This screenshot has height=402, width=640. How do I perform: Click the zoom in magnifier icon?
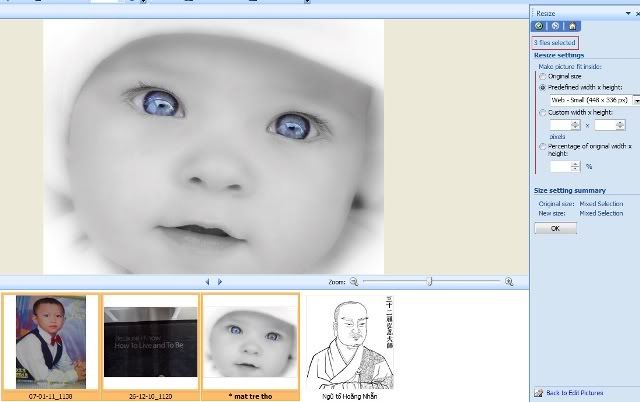[x=509, y=282]
